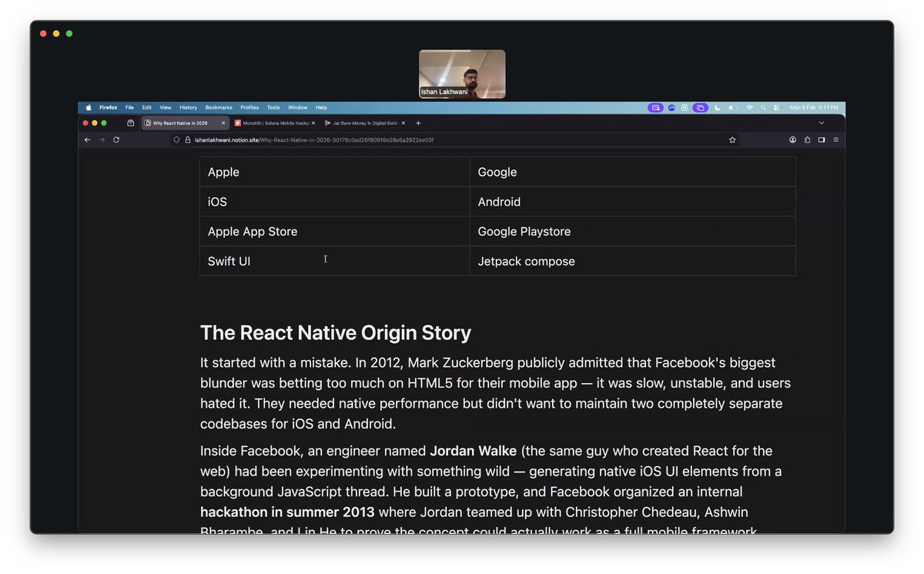This screenshot has width=924, height=574.
Task: Click the date and time Mon 9 Feb
Action: [814, 108]
